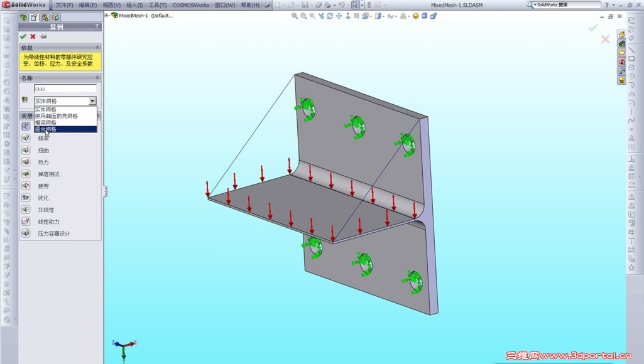The width and height of the screenshot is (644, 364).
Task: Open the View Palette task pane tab
Action: point(622,70)
